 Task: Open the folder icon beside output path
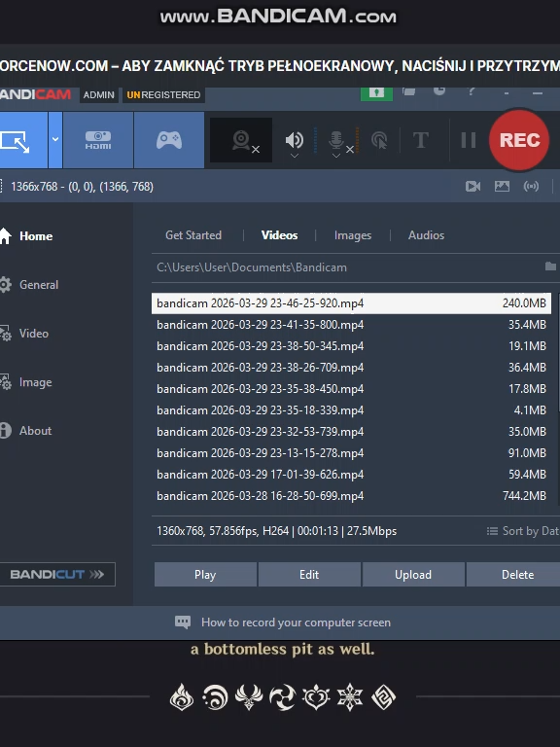550,267
